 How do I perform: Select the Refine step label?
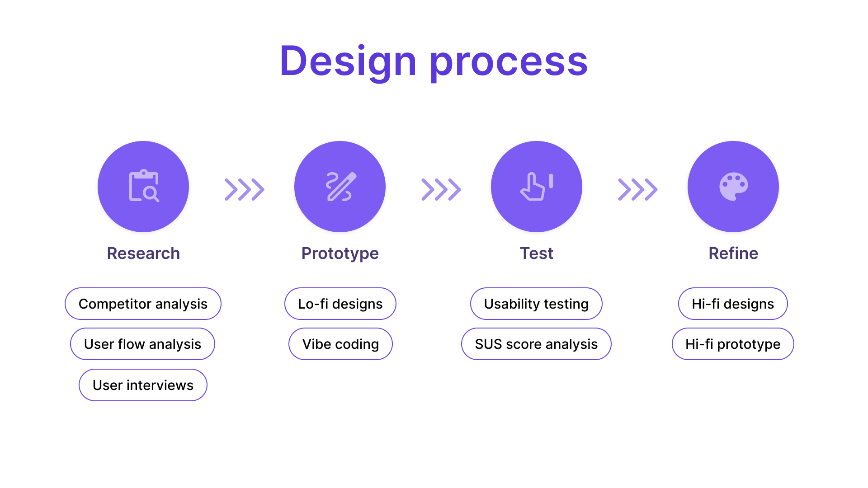pos(733,253)
